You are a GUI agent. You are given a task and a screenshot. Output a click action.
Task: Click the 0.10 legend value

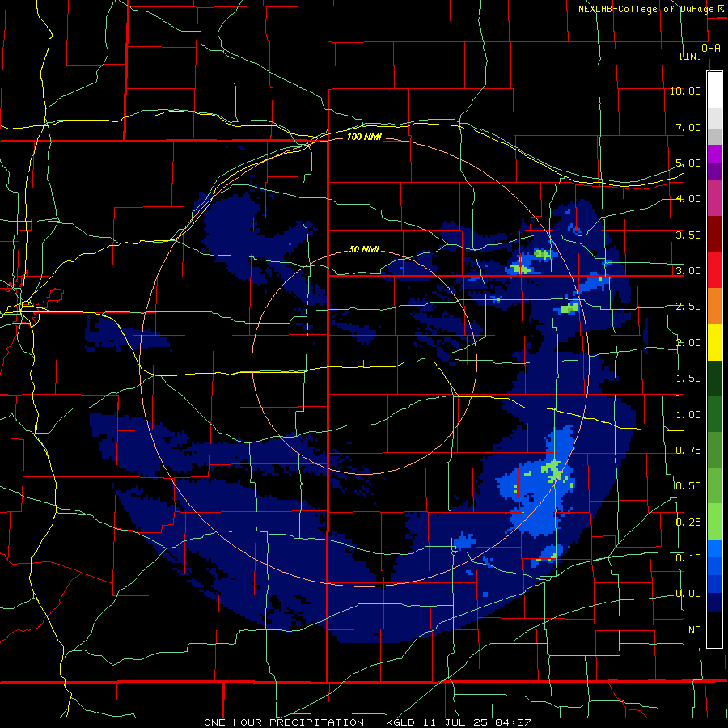688,558
